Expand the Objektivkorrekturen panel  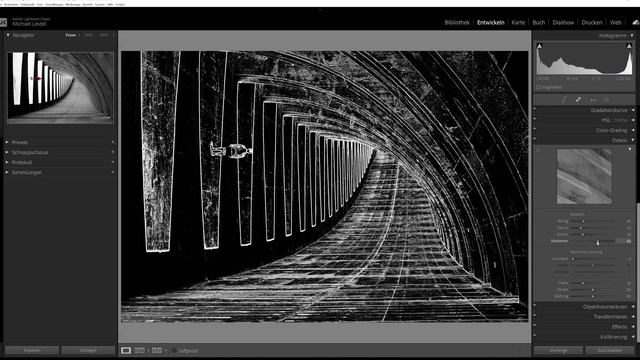coord(633,307)
